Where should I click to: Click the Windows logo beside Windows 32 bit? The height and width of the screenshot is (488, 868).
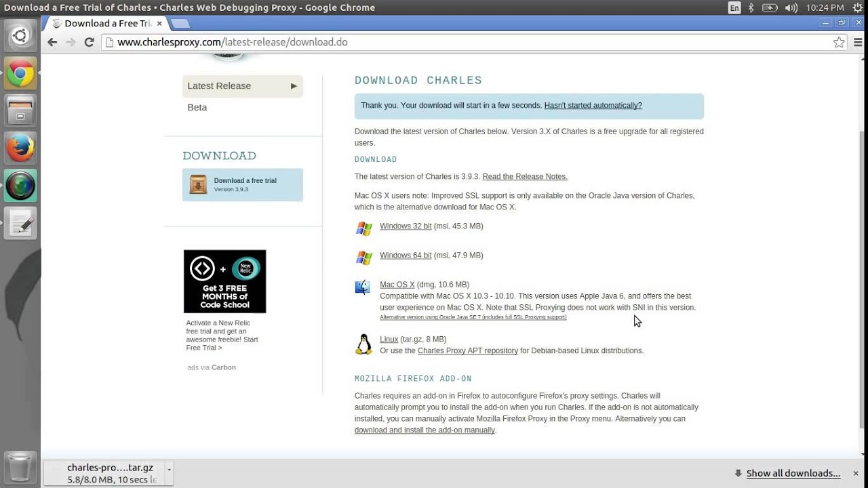point(364,228)
